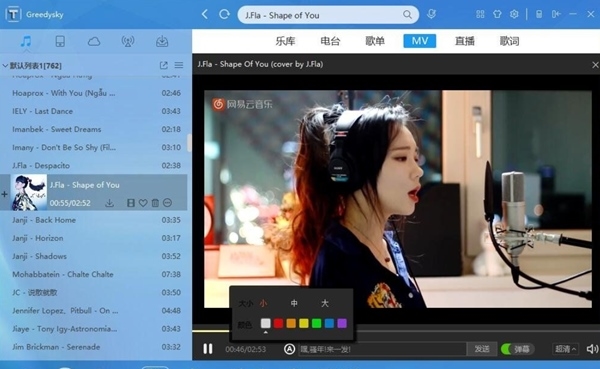Select "IELY - Last Dance" track
600x369 pixels.
pos(94,111)
